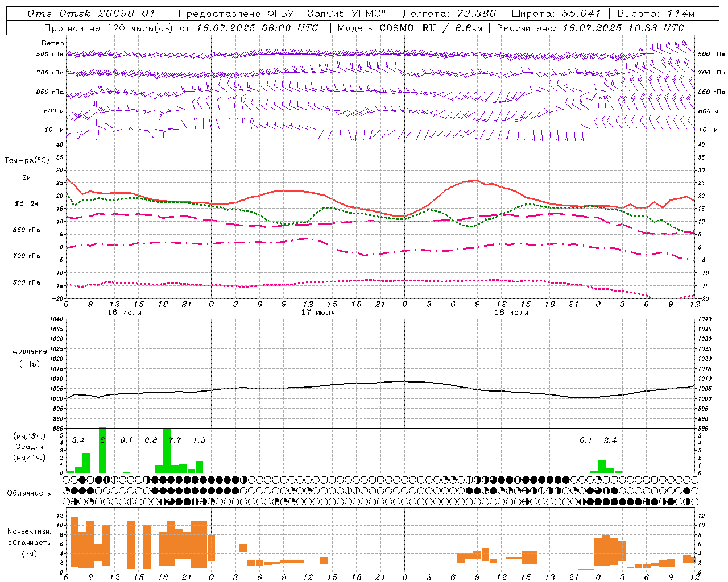Click the 700 гПа temperature legend dash-dot line

26,263
